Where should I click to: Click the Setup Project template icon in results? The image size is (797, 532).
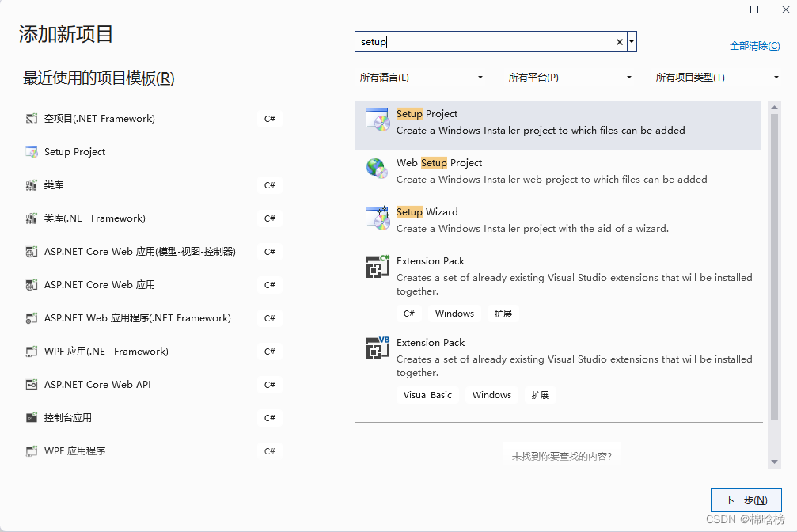pos(378,120)
